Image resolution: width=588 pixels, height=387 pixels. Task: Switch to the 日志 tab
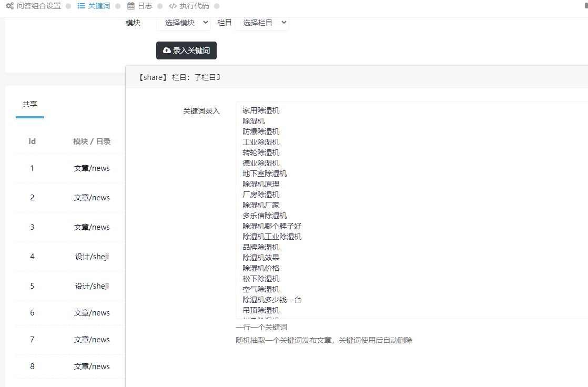coord(145,6)
